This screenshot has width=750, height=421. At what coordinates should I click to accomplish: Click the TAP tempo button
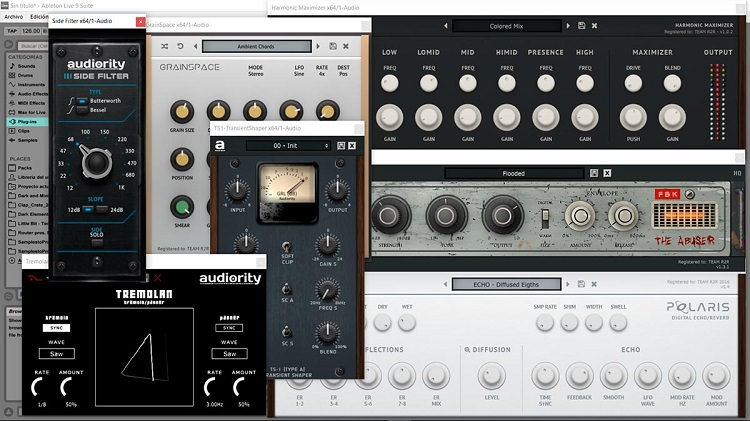12,30
